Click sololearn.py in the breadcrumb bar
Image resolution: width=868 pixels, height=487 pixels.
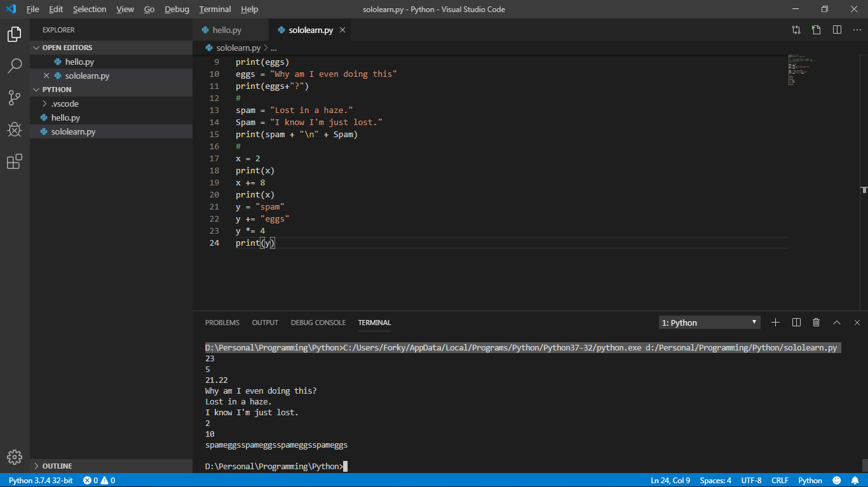[x=238, y=48]
